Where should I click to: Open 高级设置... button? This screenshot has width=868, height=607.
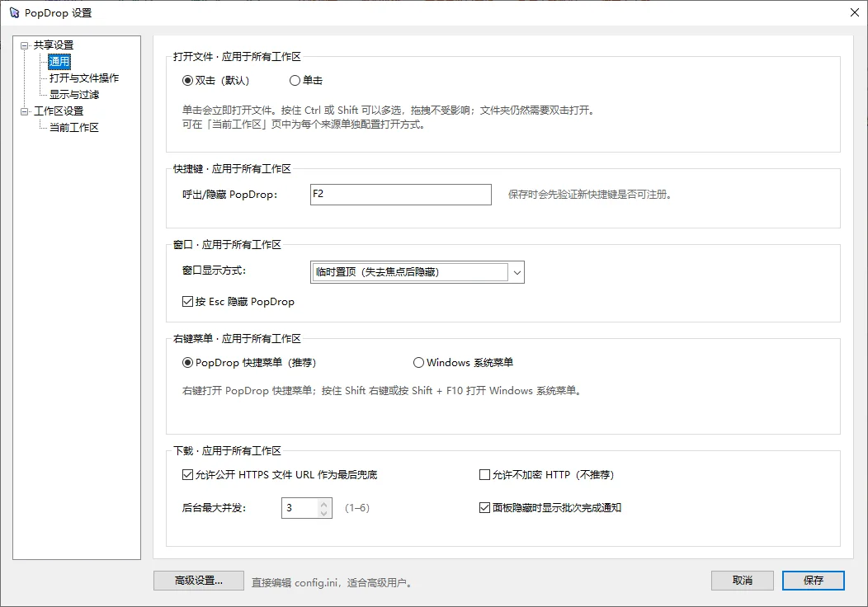(199, 581)
